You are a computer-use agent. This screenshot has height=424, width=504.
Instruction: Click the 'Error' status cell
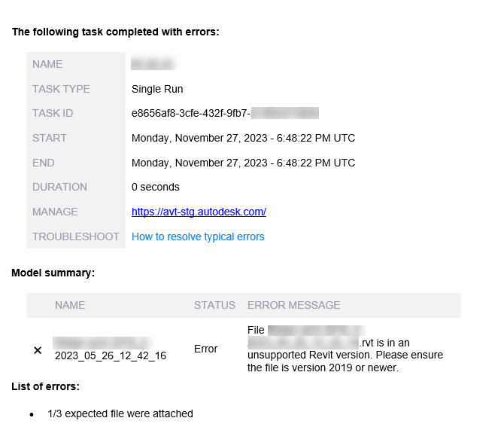[x=206, y=349]
